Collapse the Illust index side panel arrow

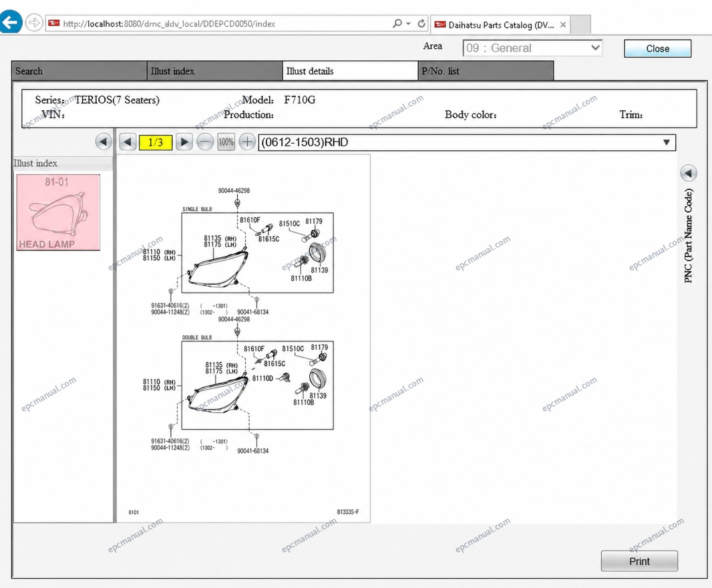(104, 142)
